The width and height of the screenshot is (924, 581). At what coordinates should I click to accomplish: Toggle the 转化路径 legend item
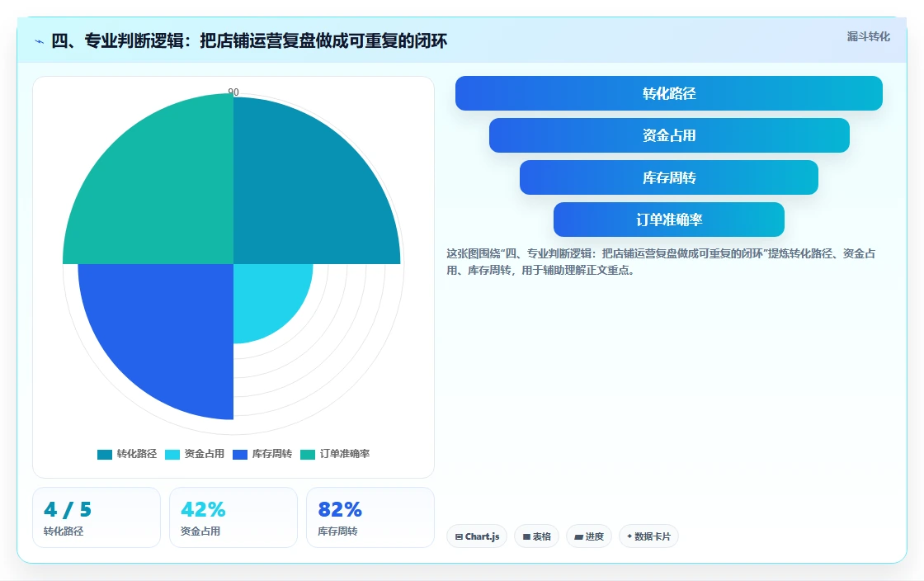point(127,454)
